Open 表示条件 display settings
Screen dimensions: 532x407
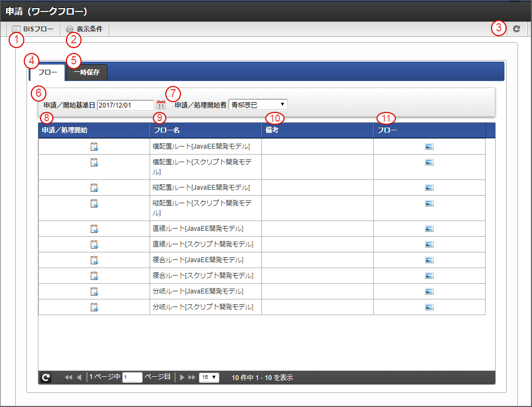84,29
